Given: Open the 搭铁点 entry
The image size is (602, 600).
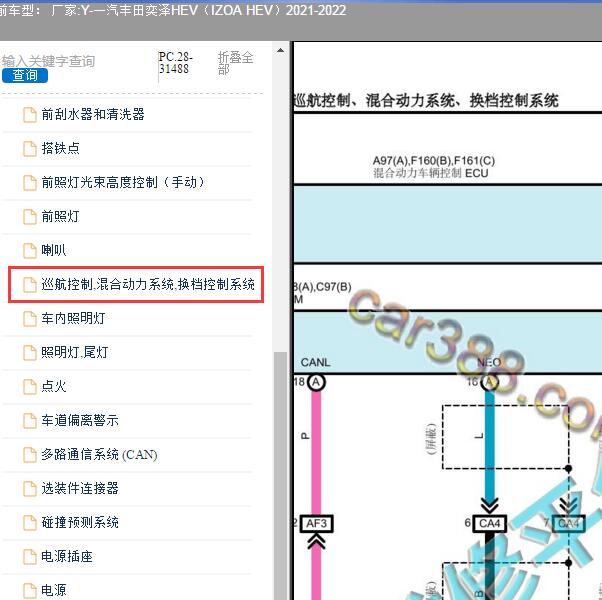Looking at the screenshot, I should 60,148.
